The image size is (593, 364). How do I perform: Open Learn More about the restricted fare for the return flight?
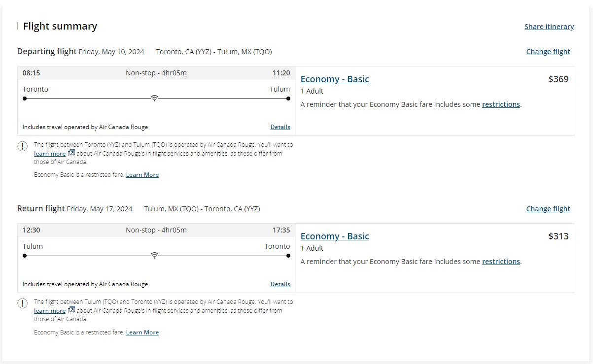click(x=142, y=332)
